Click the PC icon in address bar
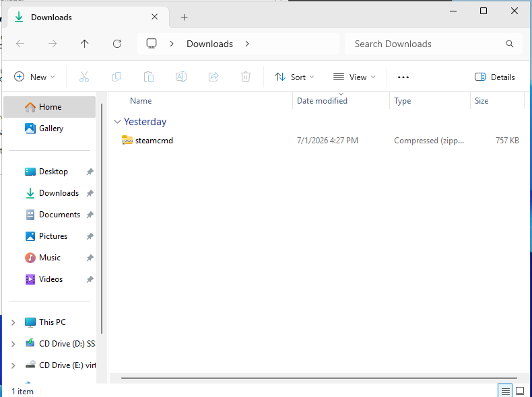Screen dimensions: 532x397 click(152, 44)
